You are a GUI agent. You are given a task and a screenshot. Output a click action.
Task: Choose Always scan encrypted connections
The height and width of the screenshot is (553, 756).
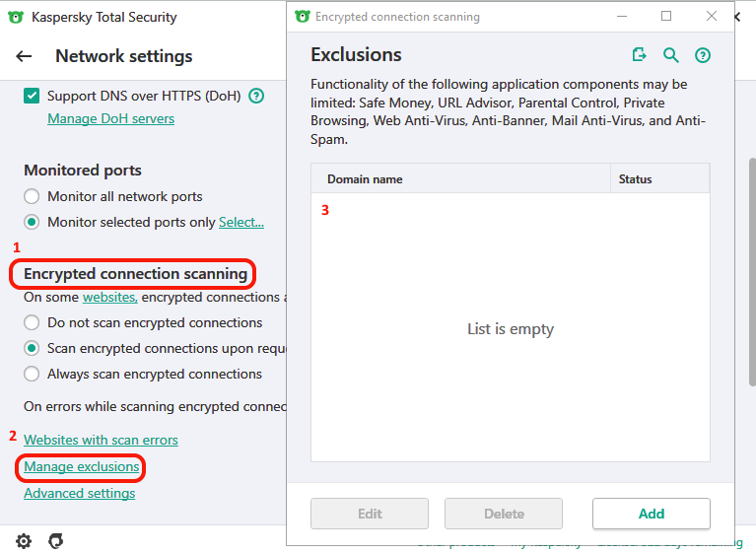[32, 374]
